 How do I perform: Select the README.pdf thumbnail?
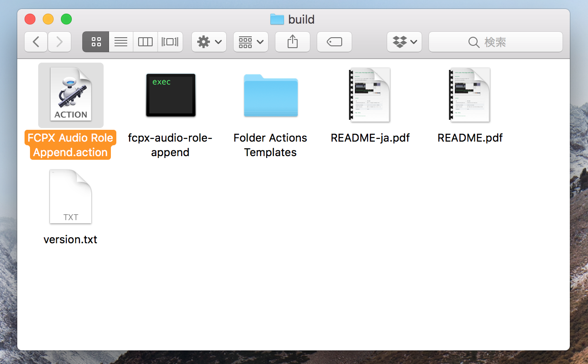coord(470,95)
